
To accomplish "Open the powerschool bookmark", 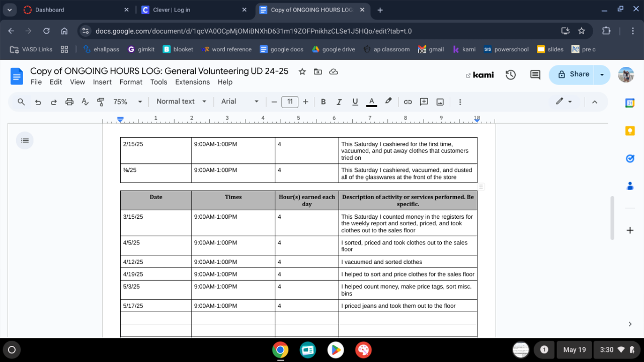I will (506, 49).
